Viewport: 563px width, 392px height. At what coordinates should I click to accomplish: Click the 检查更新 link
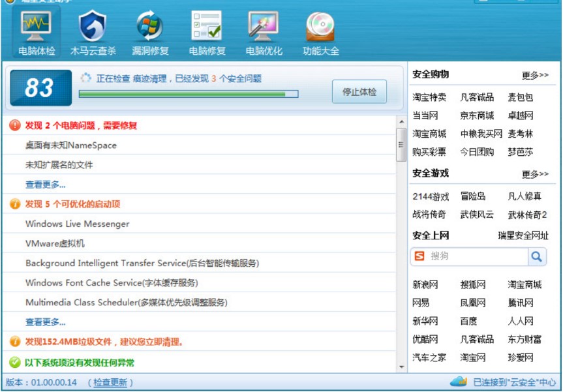pyautogui.click(x=110, y=382)
